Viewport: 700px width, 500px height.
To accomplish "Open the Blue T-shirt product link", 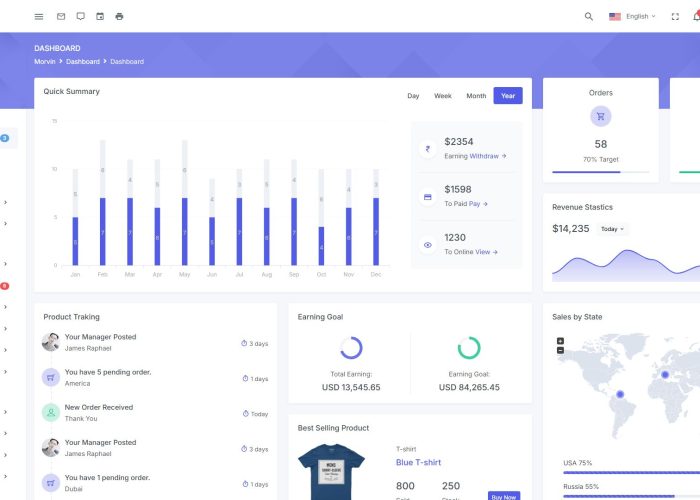I will (418, 462).
